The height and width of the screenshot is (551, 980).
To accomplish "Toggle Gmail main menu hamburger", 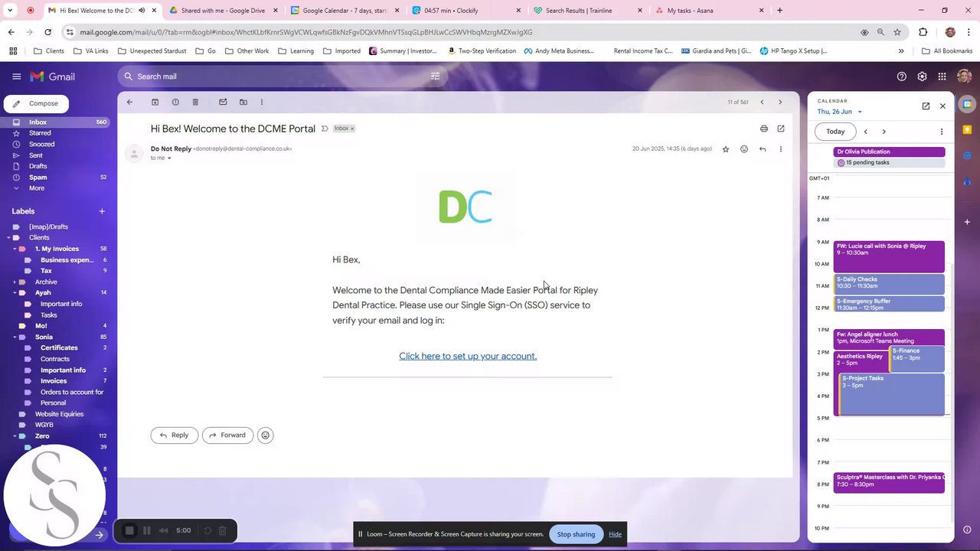I will click(x=16, y=77).
